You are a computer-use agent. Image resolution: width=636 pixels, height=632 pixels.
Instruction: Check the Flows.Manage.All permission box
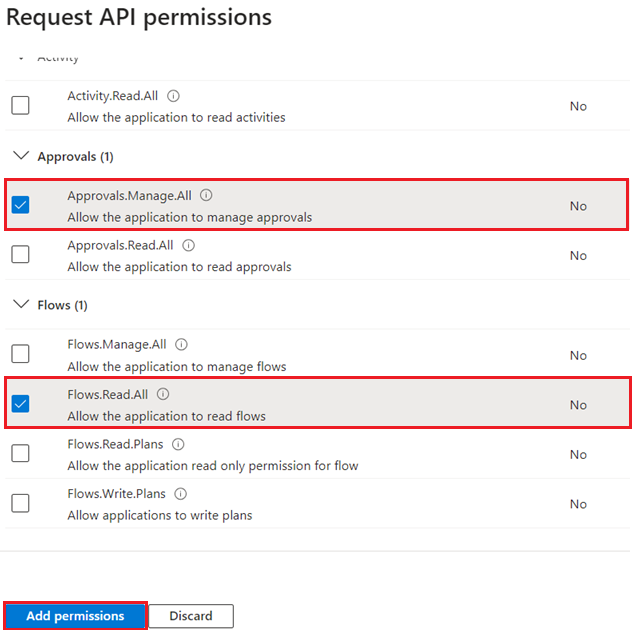click(x=20, y=354)
